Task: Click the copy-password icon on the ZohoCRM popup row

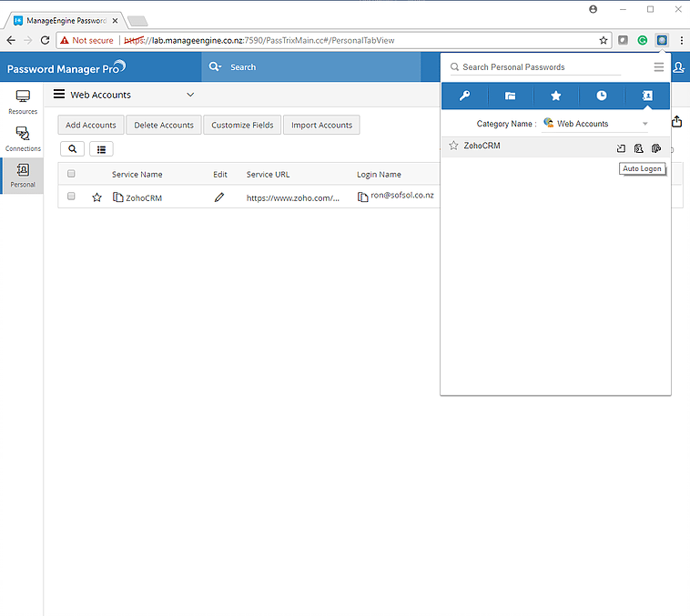Action: pyautogui.click(x=656, y=148)
